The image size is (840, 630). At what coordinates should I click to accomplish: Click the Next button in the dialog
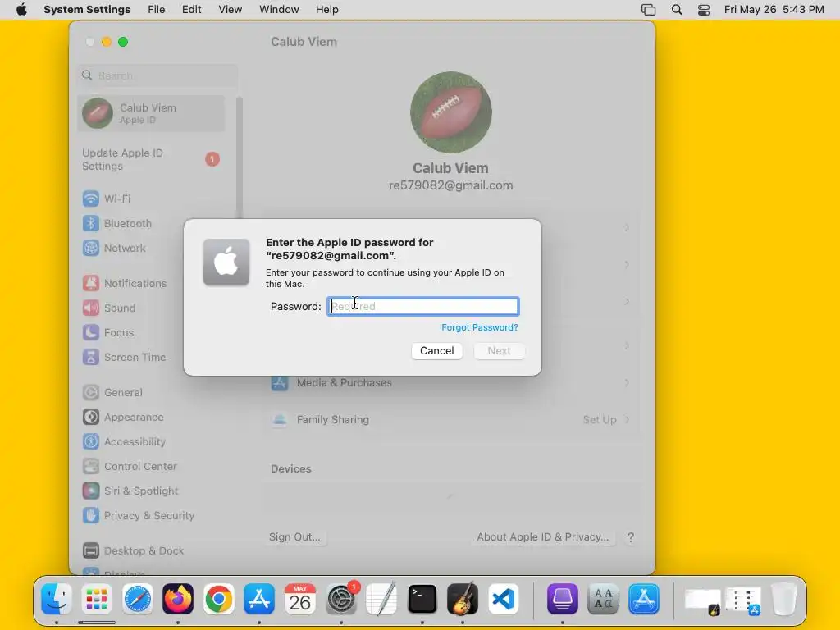click(499, 350)
